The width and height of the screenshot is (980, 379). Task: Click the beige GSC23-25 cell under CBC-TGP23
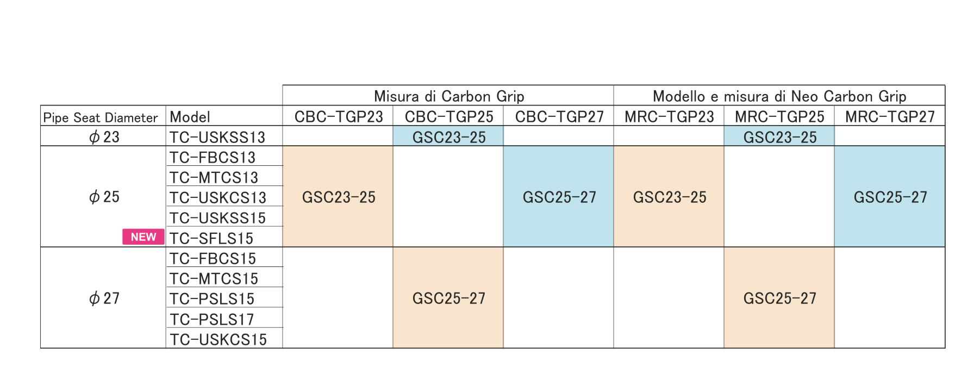[x=338, y=197]
